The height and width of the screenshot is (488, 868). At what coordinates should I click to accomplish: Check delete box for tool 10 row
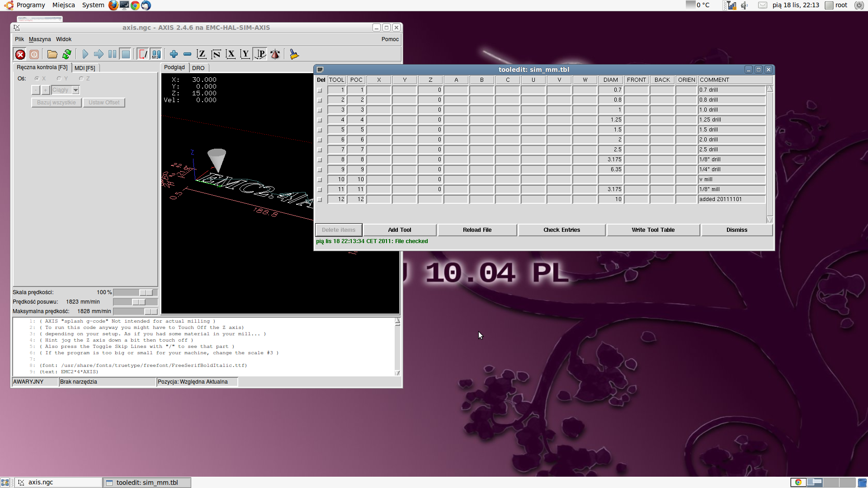tap(320, 179)
